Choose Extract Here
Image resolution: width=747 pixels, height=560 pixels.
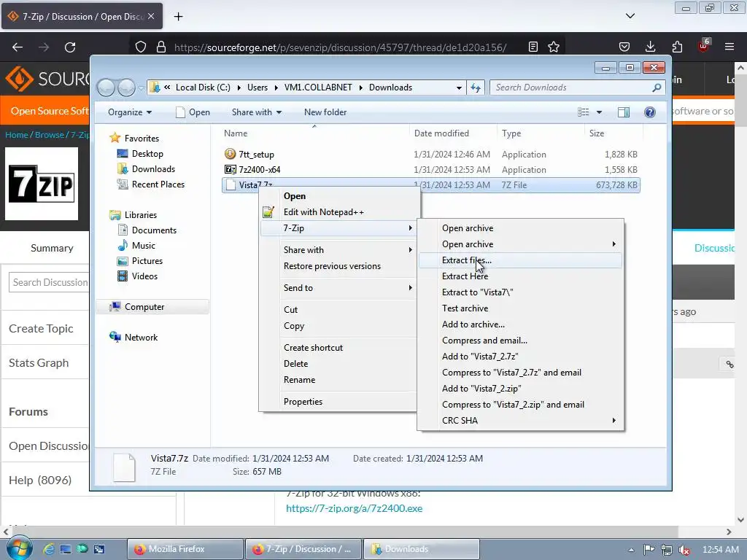[x=520, y=276]
